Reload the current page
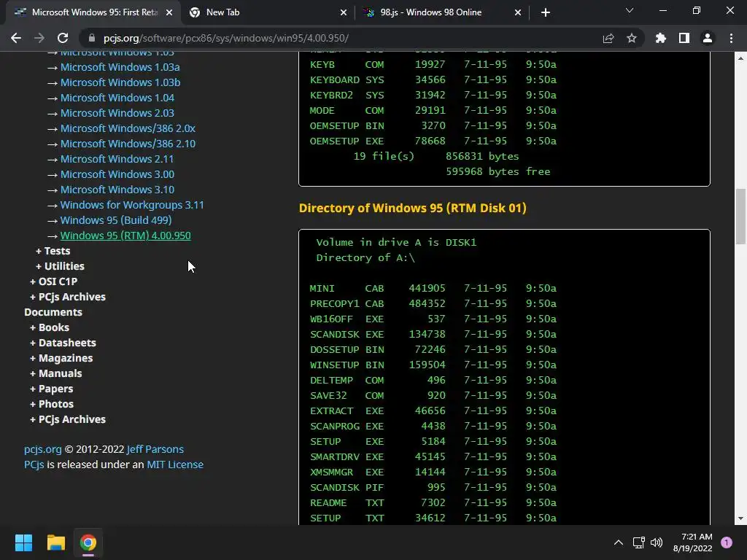Viewport: 747px width, 560px height. tap(63, 38)
